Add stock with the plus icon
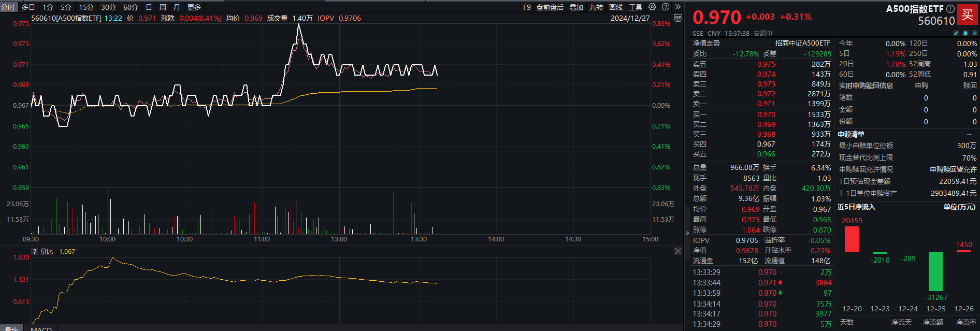This screenshot has width=980, height=331. pos(974,33)
